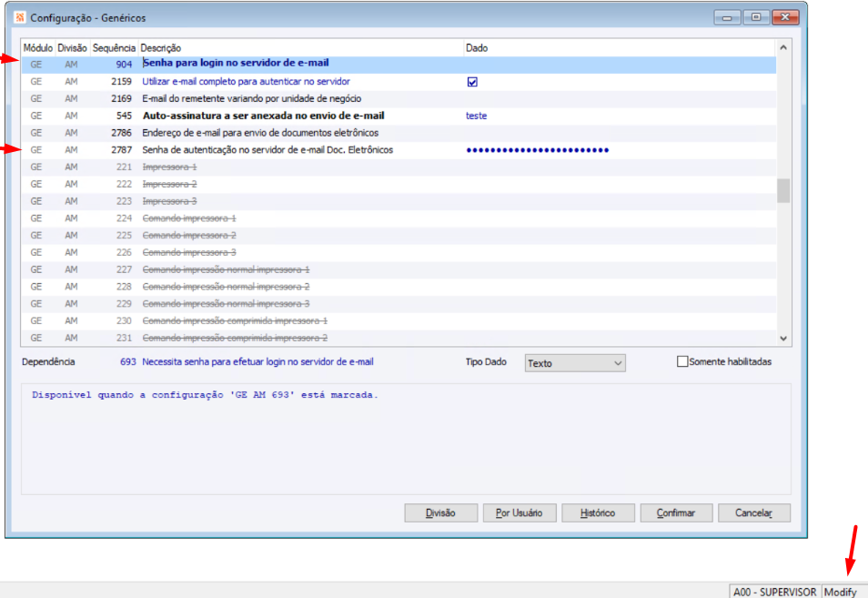Image resolution: width=868 pixels, height=598 pixels.
Task: Click the Módulo column header
Action: point(38,48)
